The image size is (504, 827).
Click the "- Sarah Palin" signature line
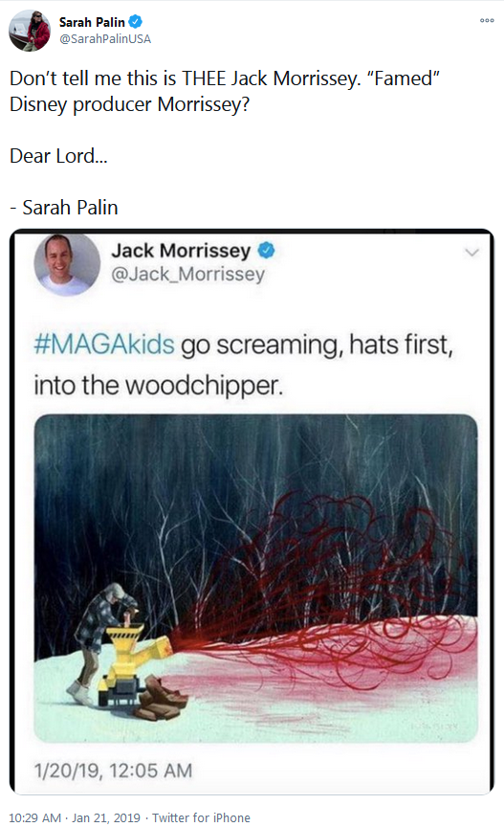(x=64, y=208)
